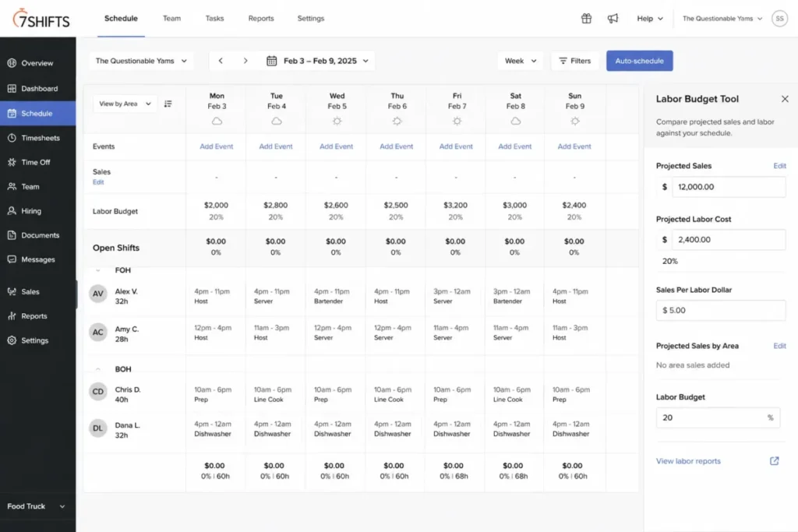Click the 7shifts logo
The width and height of the screenshot is (798, 532).
click(x=41, y=19)
